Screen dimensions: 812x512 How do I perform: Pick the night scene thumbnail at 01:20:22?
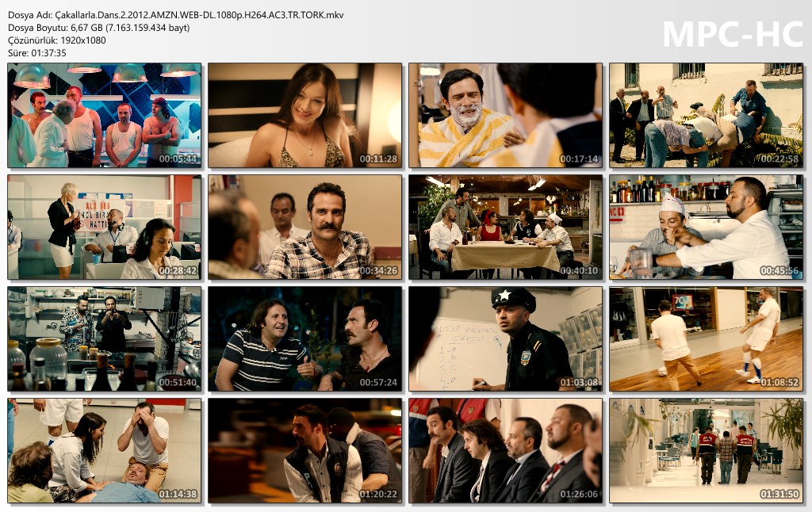click(x=305, y=451)
